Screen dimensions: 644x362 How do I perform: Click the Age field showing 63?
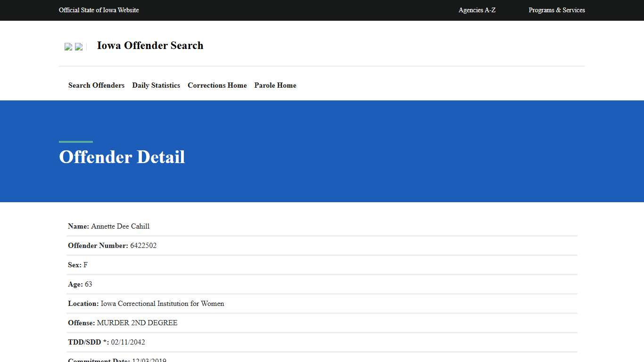(88, 284)
